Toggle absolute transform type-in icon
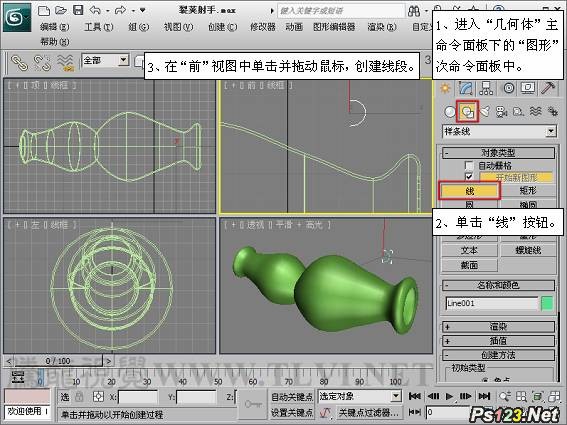Image resolution: width=567 pixels, height=425 pixels. point(98,397)
